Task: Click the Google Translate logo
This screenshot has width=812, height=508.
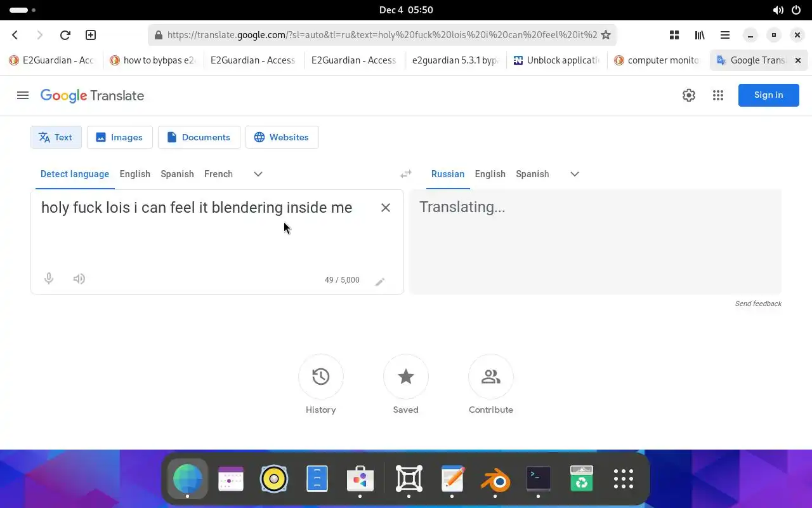Action: click(92, 95)
